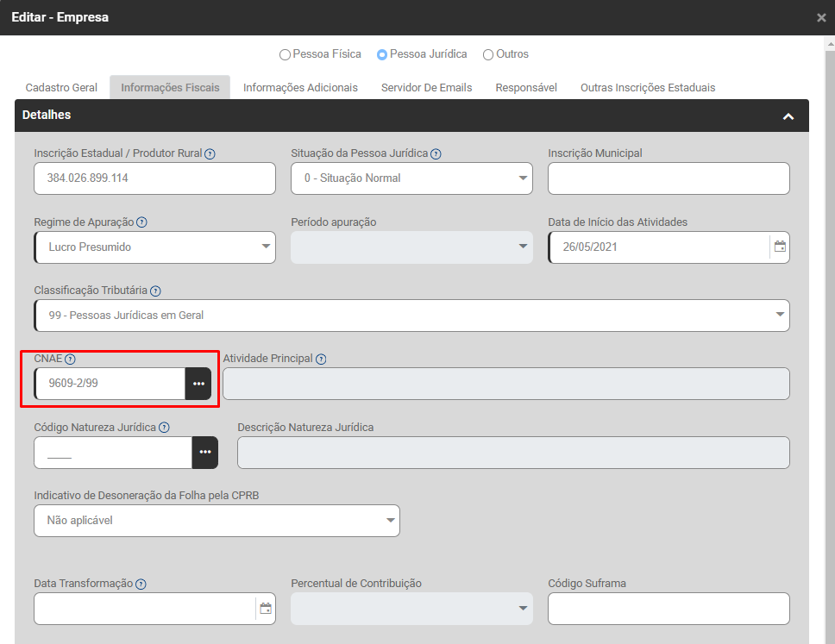Open the Código Natureza Jurídica lookup button
The image size is (835, 644).
[x=204, y=453]
